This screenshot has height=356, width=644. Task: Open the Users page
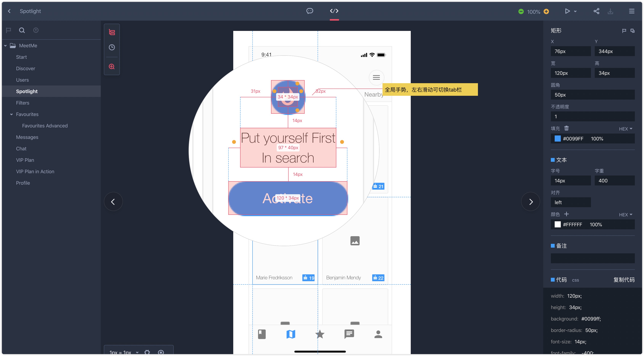(22, 80)
